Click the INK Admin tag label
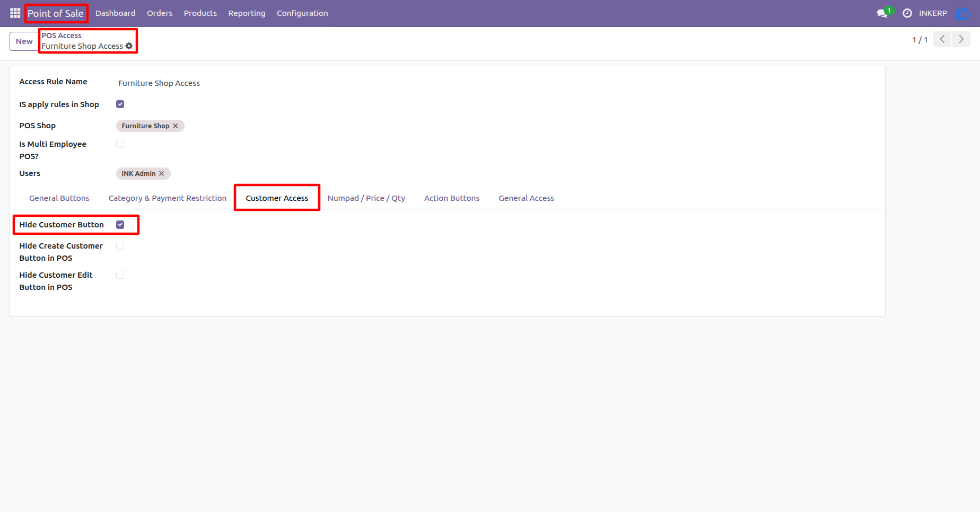Image resolution: width=980 pixels, height=512 pixels. 138,174
